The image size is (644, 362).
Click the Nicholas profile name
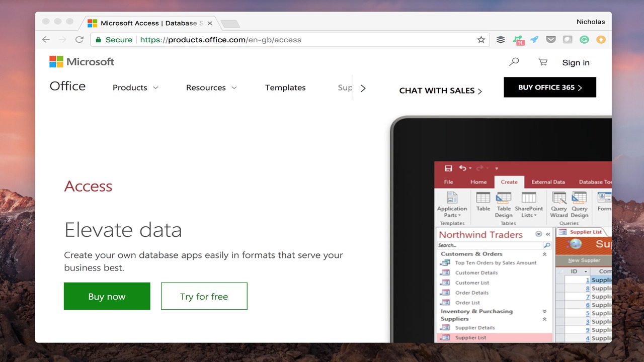click(591, 22)
